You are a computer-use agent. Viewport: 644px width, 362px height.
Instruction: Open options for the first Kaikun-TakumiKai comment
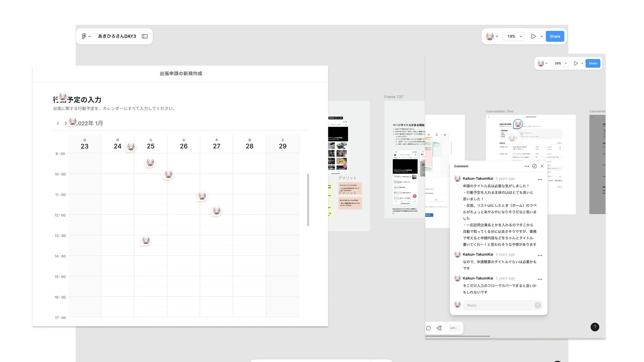click(540, 180)
